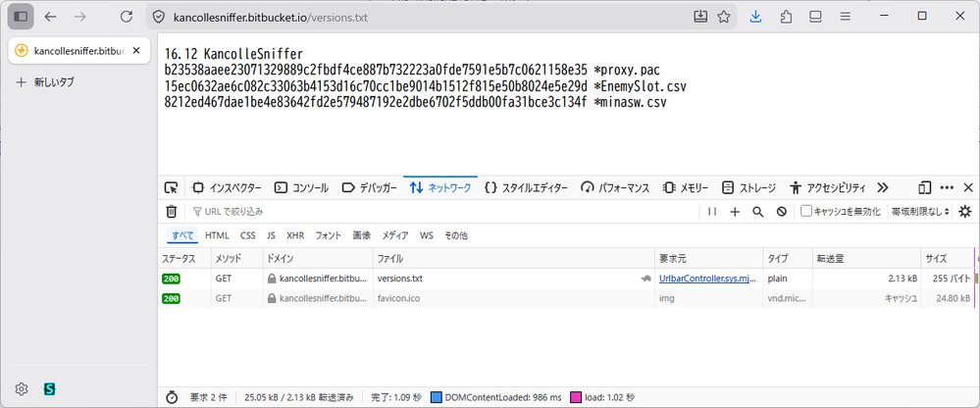Filter requests by HTML
The height and width of the screenshot is (408, 980).
[x=217, y=235]
